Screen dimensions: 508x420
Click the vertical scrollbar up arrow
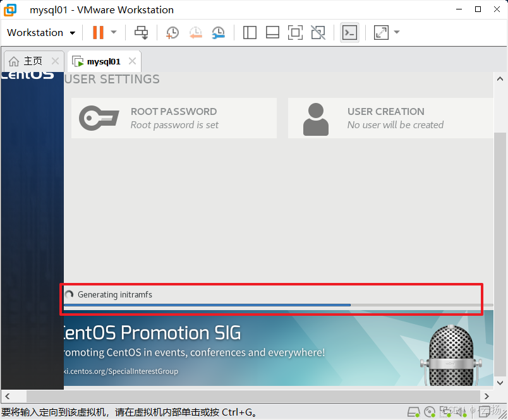pos(500,79)
